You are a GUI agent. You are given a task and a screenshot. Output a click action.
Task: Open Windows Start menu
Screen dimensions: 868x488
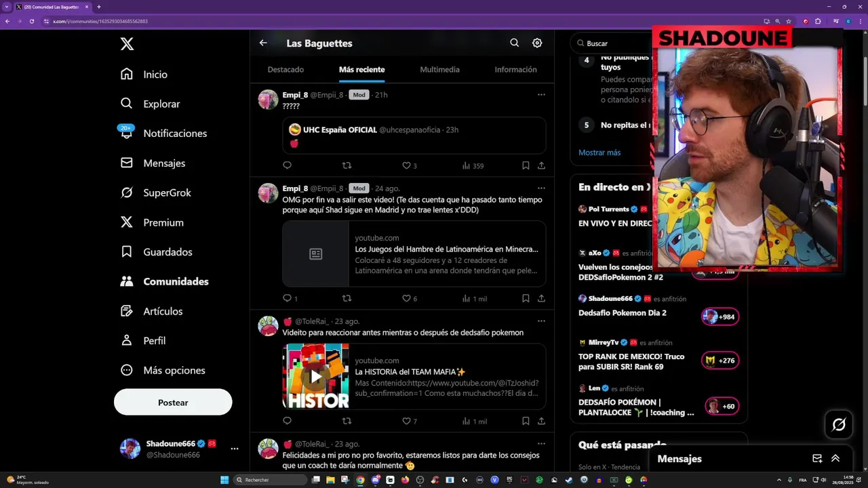coord(224,480)
